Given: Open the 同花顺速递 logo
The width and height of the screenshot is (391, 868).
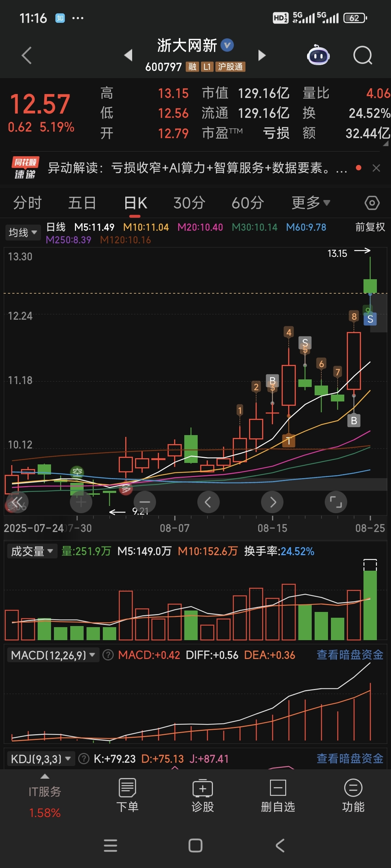Looking at the screenshot, I should pyautogui.click(x=25, y=168).
